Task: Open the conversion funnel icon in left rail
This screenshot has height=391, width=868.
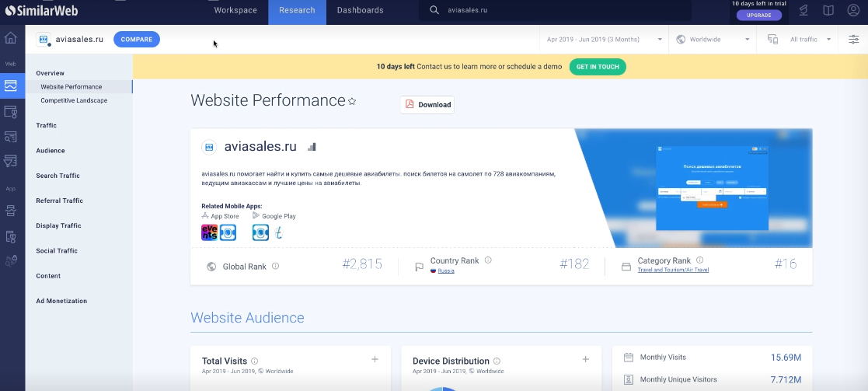Action: [11, 161]
